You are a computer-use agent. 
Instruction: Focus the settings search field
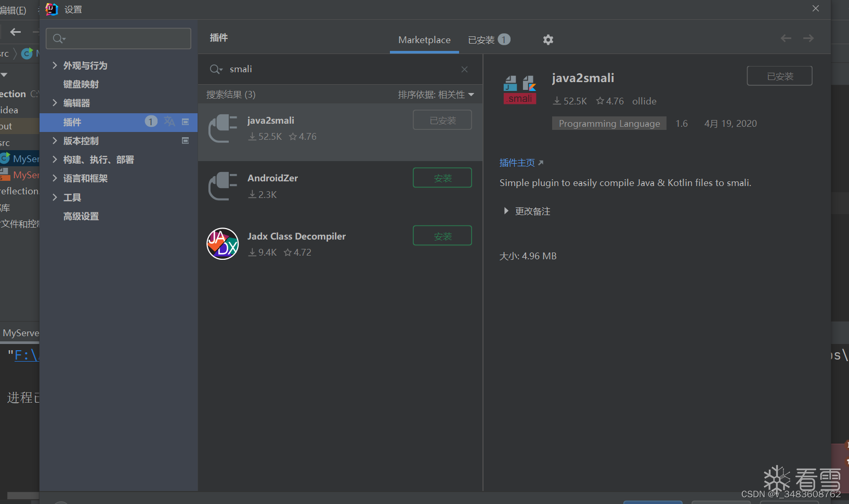tap(119, 38)
